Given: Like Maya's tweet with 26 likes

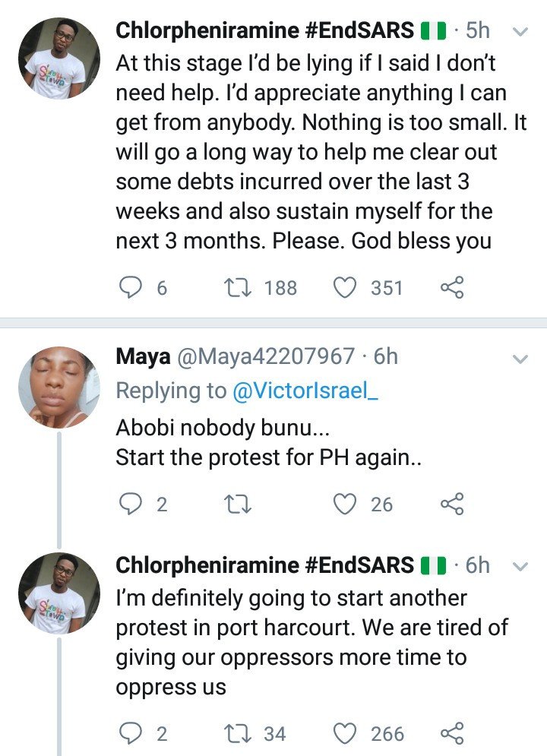Looking at the screenshot, I should point(345,505).
